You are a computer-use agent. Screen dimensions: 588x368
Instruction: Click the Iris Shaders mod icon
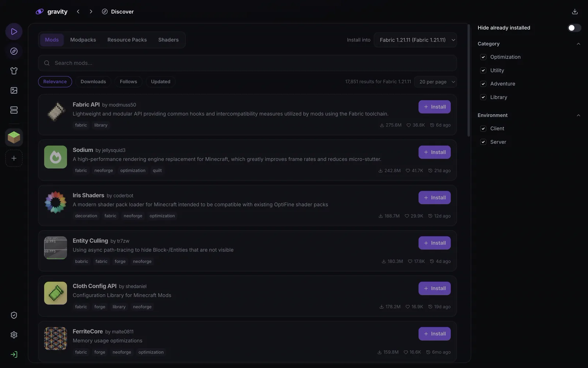[55, 202]
